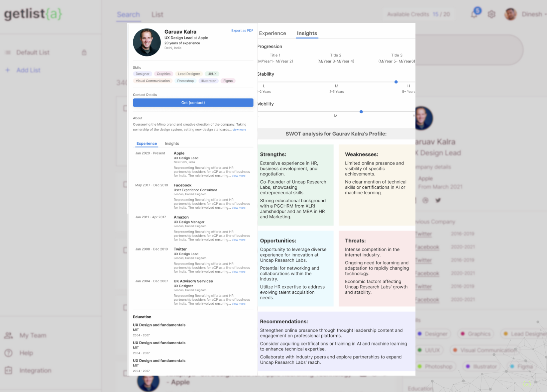547x392 pixels.
Task: View more of Apple experience description
Action: (x=239, y=176)
